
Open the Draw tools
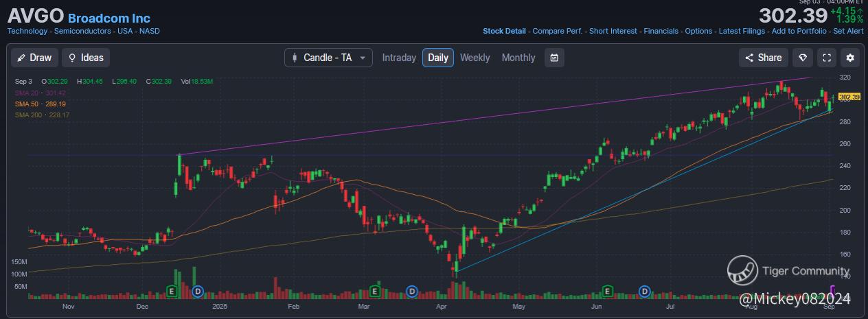click(32, 58)
